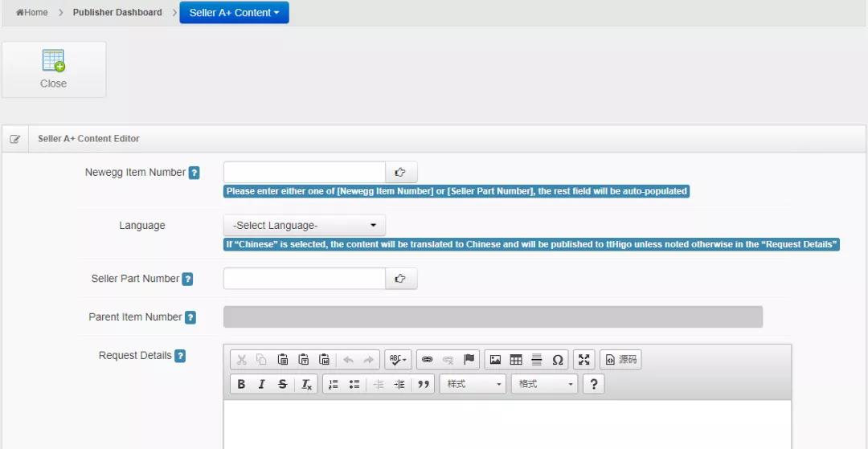
Task: Click Paste from Word icon
Action: tap(325, 360)
